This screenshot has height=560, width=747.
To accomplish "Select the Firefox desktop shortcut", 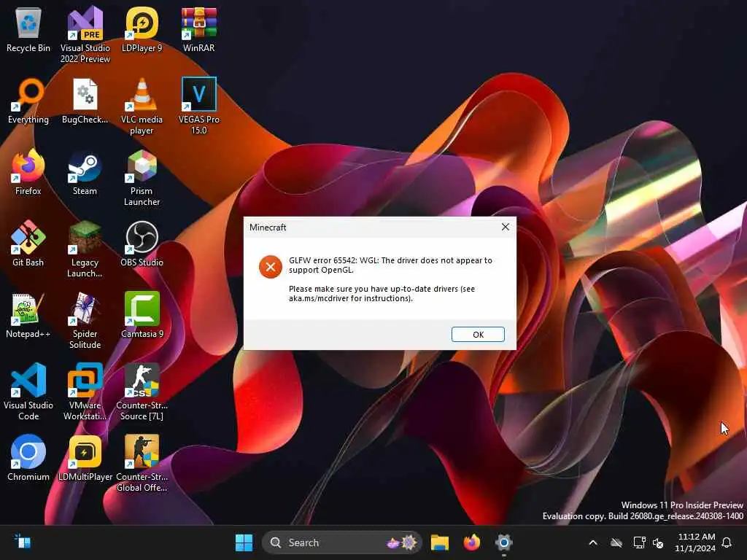I will tap(28, 172).
